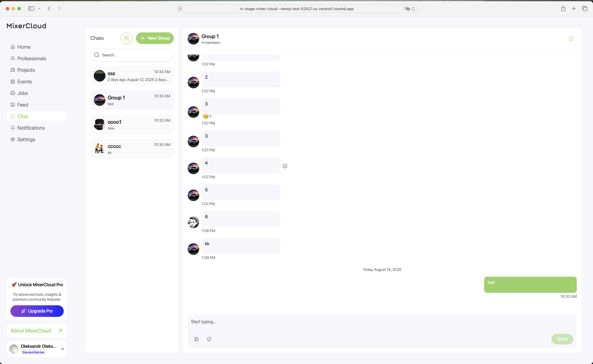Click the translate icon in address bar

pyautogui.click(x=407, y=9)
